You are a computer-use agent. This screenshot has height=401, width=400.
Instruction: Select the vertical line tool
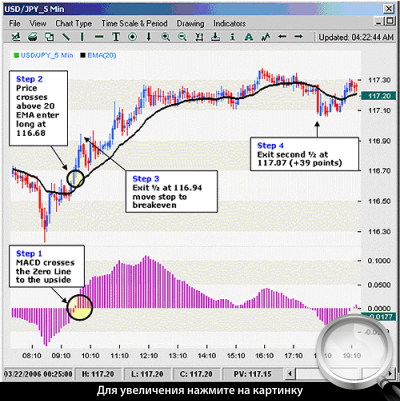pyautogui.click(x=82, y=36)
